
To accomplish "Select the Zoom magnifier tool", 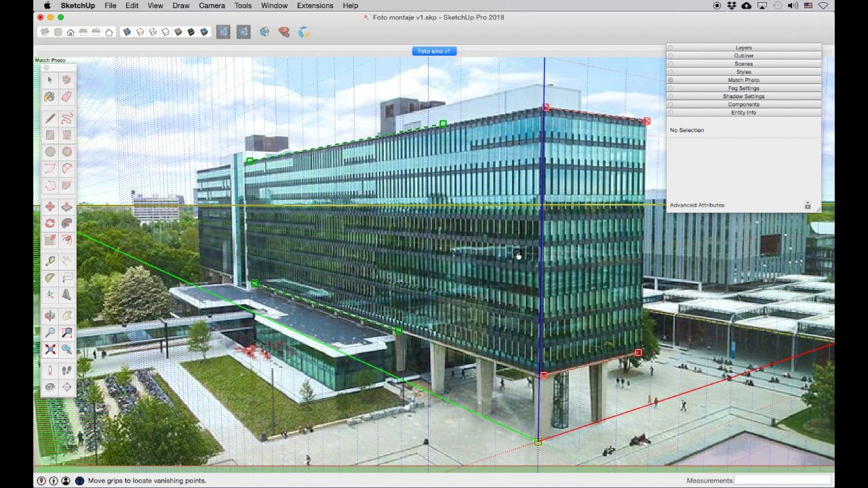I will pos(50,333).
